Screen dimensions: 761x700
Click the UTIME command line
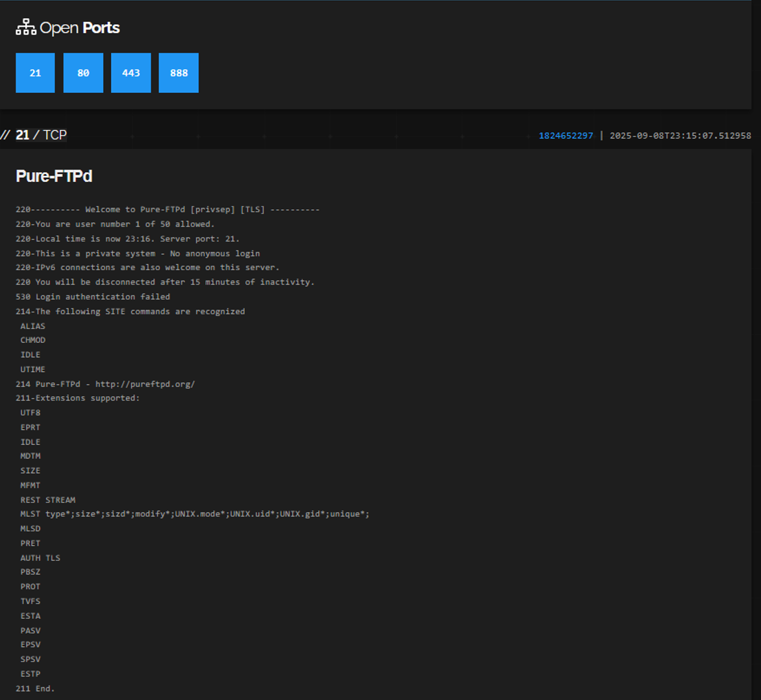click(32, 369)
